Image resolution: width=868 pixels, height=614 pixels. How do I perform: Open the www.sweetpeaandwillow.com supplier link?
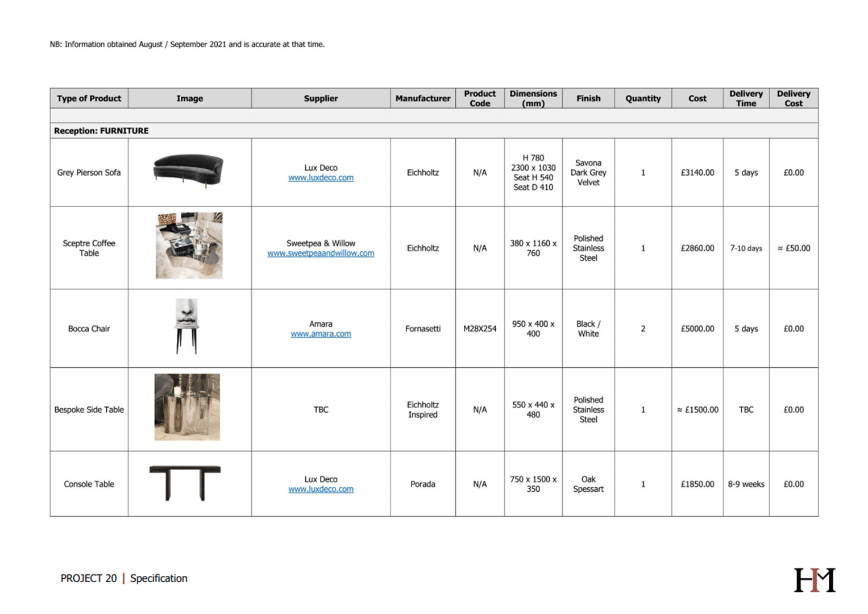pos(321,254)
